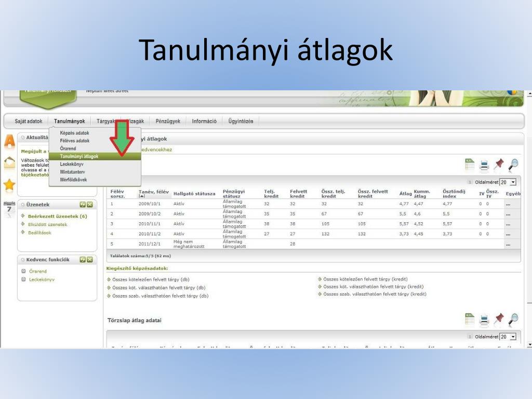Pin the averages table

(x=498, y=164)
